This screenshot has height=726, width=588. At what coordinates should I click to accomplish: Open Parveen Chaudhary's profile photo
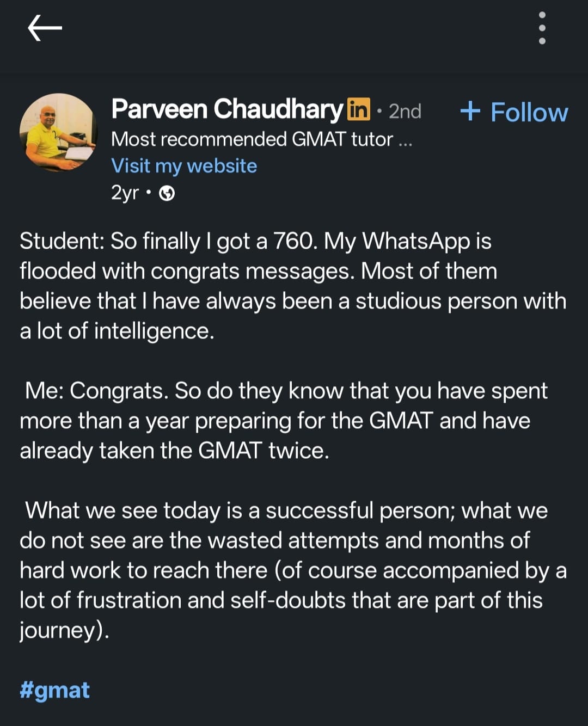57,132
